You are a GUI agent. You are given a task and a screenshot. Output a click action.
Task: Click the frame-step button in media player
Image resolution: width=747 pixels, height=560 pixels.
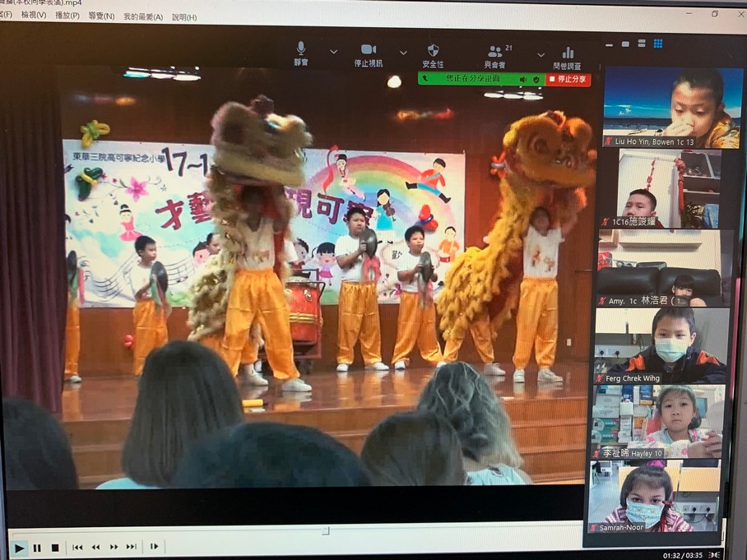[x=154, y=546]
